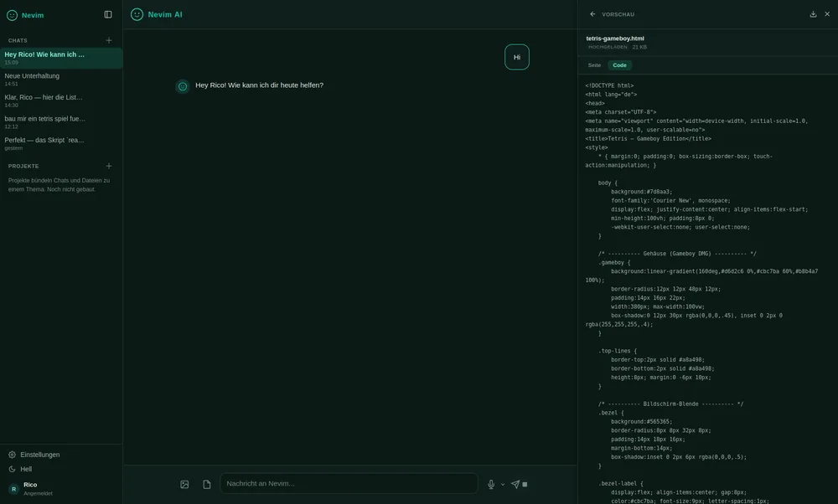Go back using the Vorschau arrow
Screen dimensions: 838x504
[592, 14]
